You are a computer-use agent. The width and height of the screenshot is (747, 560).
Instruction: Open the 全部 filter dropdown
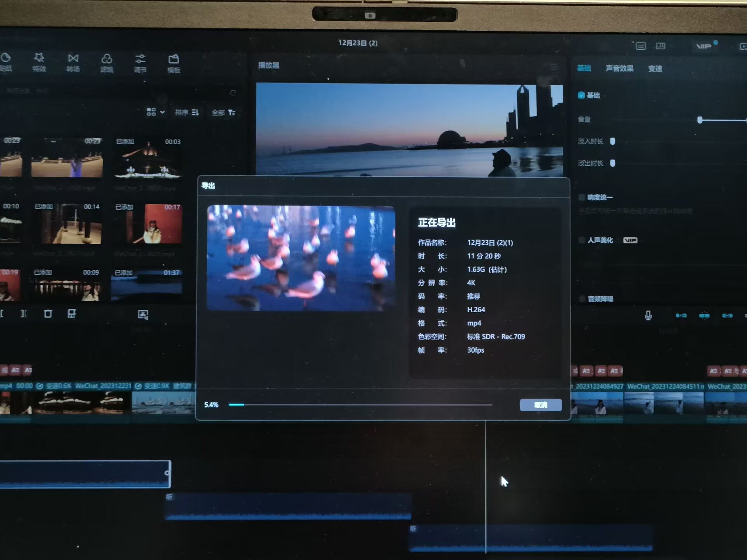223,112
